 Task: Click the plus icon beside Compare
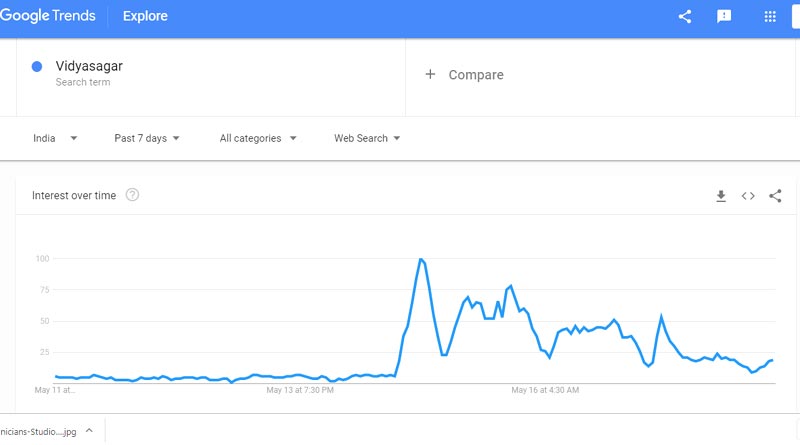(430, 75)
